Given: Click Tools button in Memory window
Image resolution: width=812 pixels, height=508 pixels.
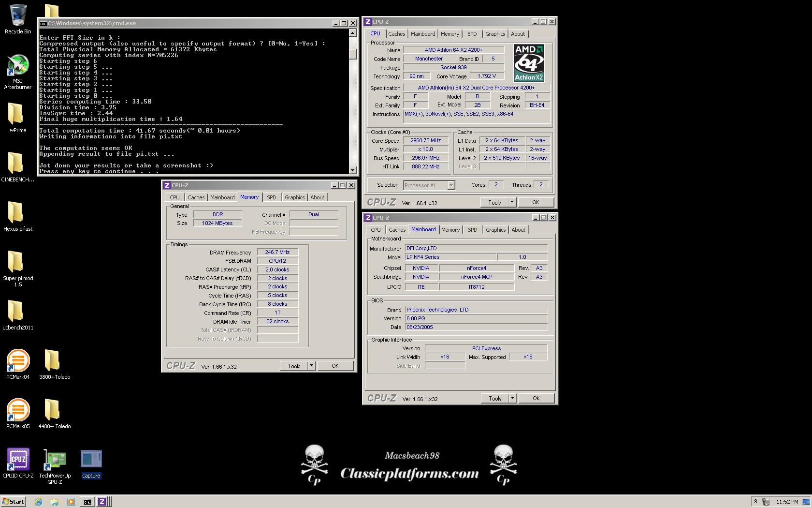Looking at the screenshot, I should click(294, 366).
